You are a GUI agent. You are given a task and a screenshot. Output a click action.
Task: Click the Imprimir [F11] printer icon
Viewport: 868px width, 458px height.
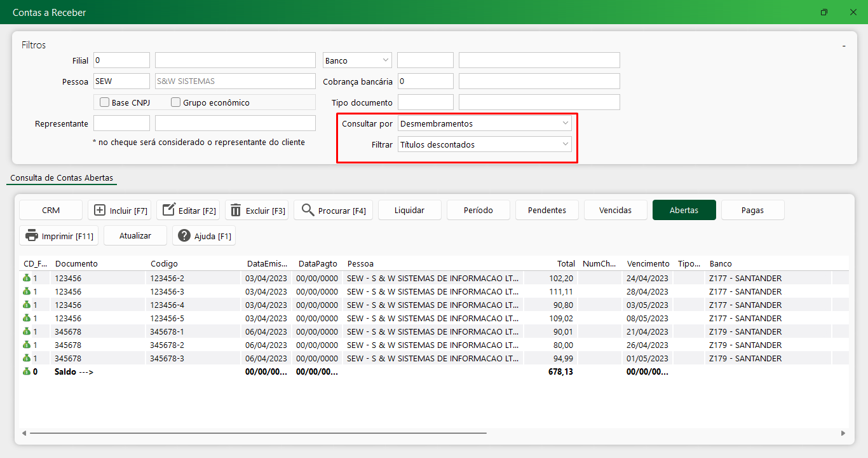(x=32, y=236)
